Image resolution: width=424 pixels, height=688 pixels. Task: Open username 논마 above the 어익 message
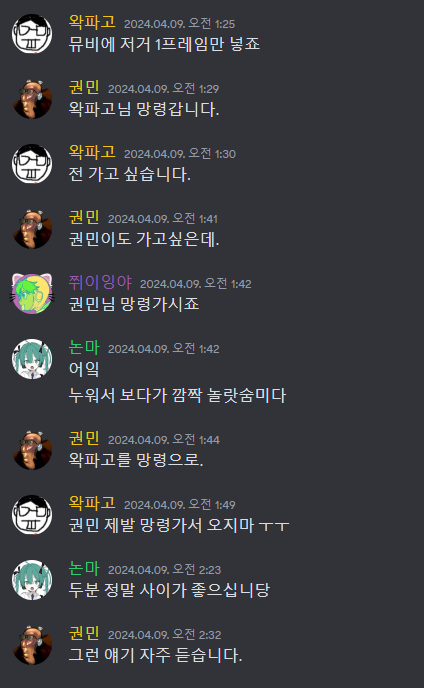coord(84,348)
